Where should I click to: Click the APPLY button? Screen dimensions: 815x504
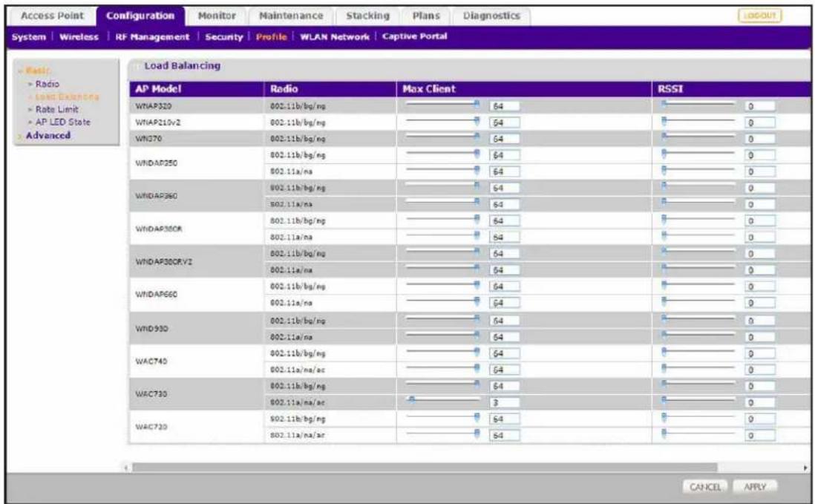point(755,487)
